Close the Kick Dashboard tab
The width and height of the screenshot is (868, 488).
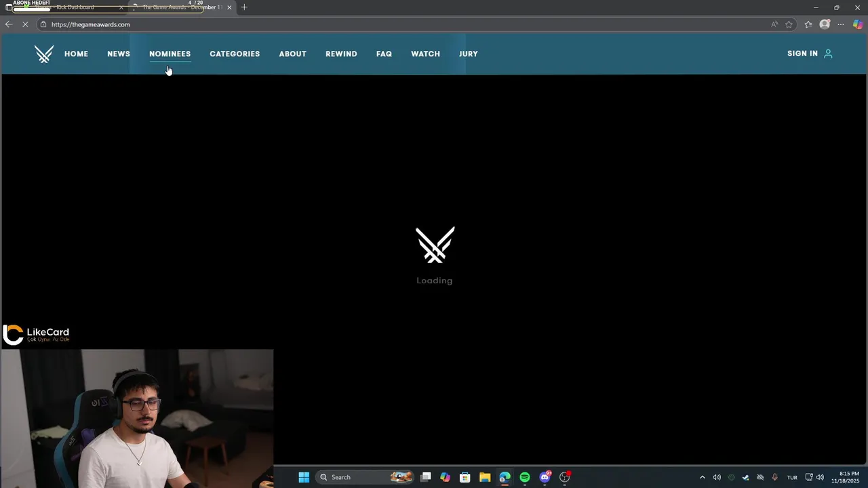(121, 7)
